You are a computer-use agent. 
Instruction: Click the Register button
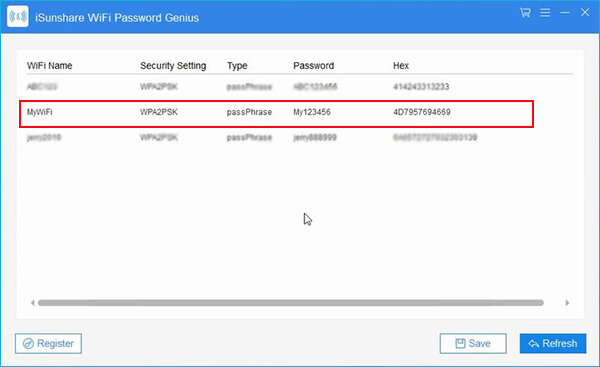coord(48,343)
